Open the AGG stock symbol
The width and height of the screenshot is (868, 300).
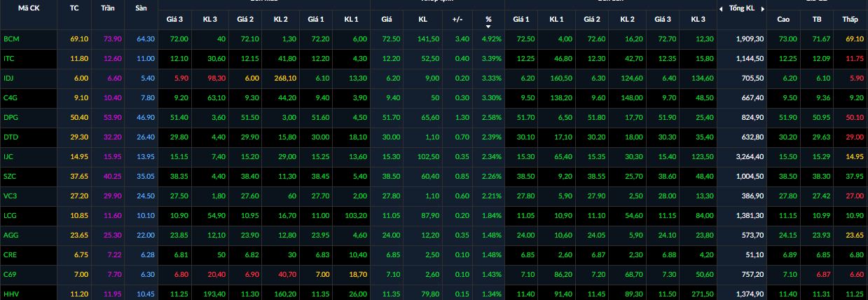[11, 235]
